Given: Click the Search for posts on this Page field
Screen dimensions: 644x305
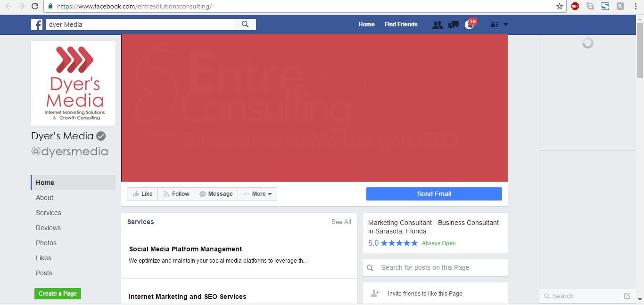Looking at the screenshot, I should [x=435, y=267].
